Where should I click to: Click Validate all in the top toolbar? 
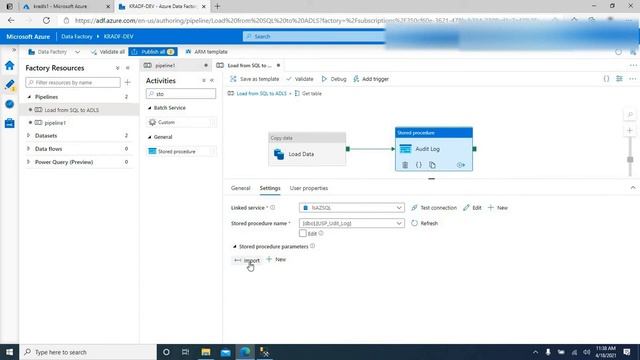click(108, 52)
